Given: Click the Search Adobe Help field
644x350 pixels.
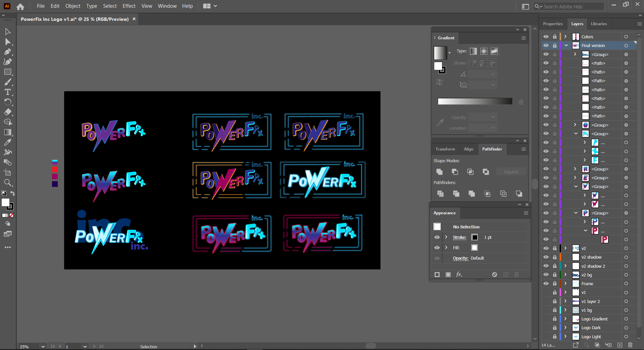Looking at the screenshot, I should click(569, 6).
